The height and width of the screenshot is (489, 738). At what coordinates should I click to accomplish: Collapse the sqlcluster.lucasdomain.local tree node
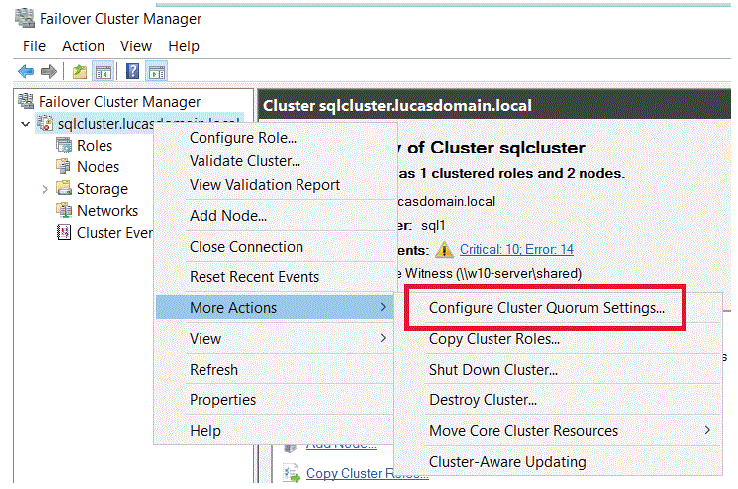click(x=25, y=124)
